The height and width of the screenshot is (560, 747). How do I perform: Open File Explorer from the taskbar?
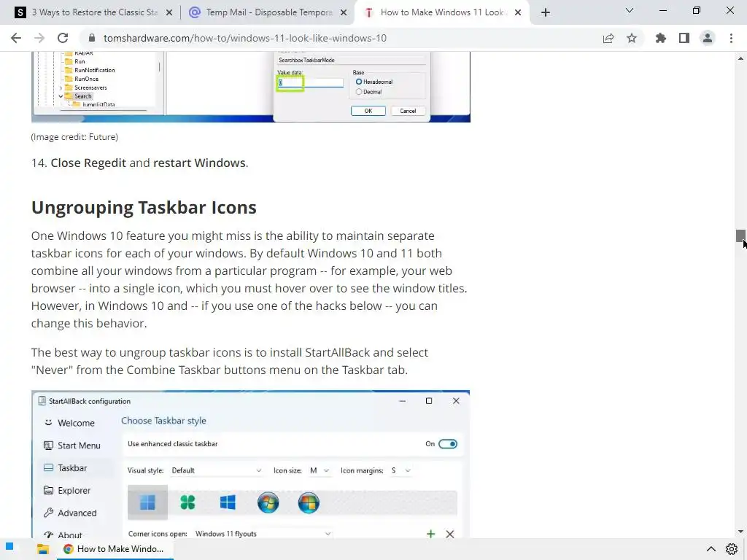click(43, 549)
